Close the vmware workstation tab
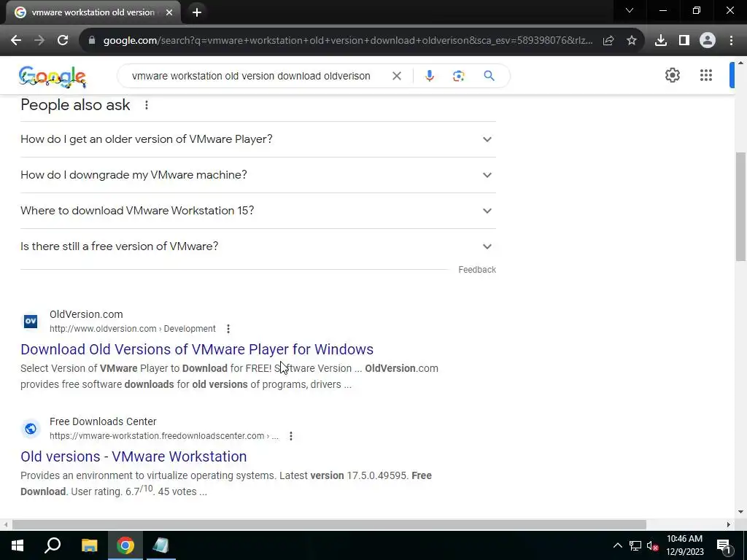The width and height of the screenshot is (747, 560). (x=169, y=12)
